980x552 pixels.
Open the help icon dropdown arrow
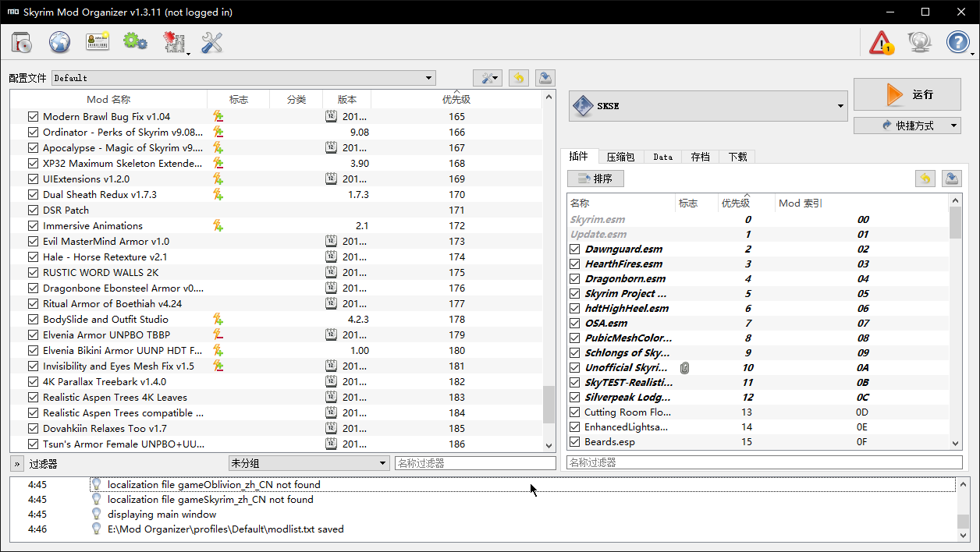point(972,54)
